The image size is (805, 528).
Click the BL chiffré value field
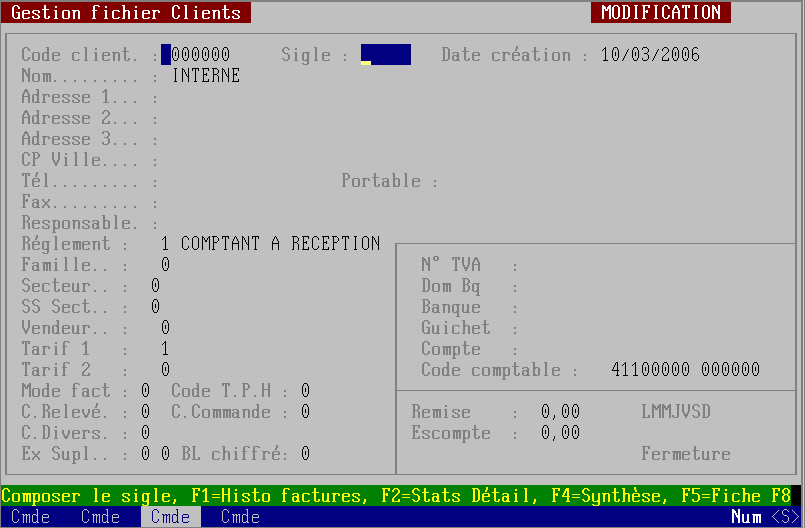point(305,454)
